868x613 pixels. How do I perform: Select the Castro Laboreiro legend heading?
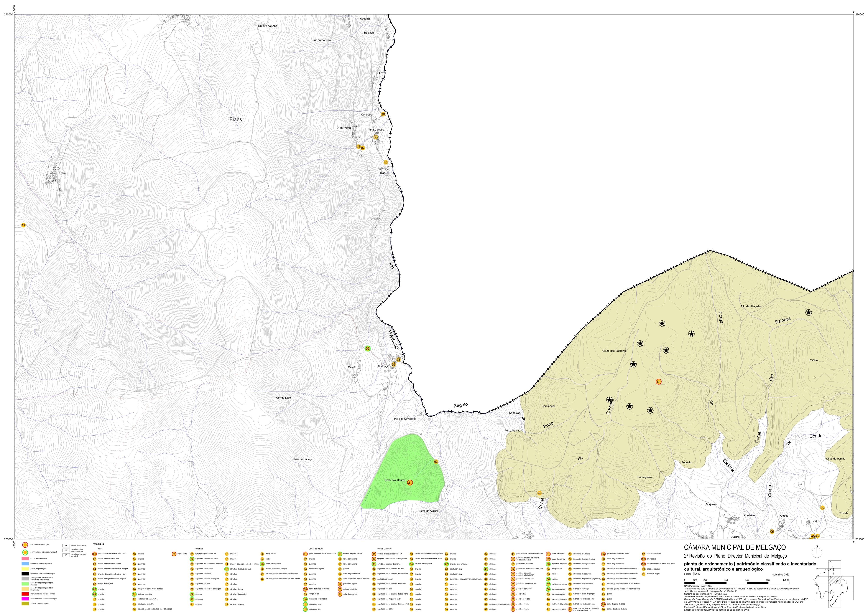coord(384,549)
